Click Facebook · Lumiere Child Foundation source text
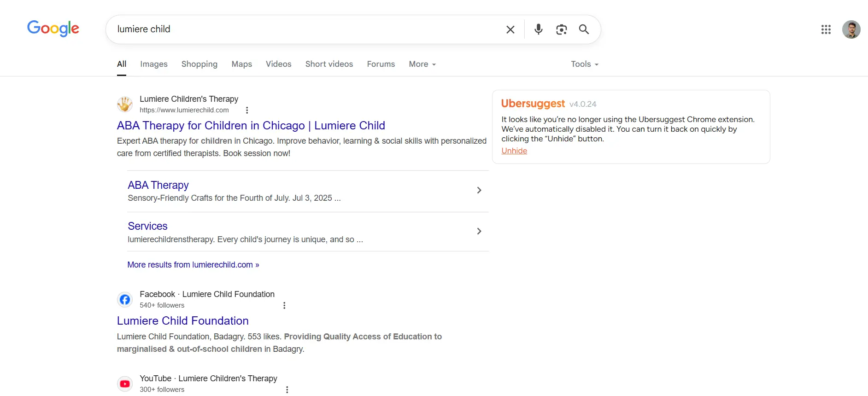The image size is (868, 396). (x=207, y=294)
